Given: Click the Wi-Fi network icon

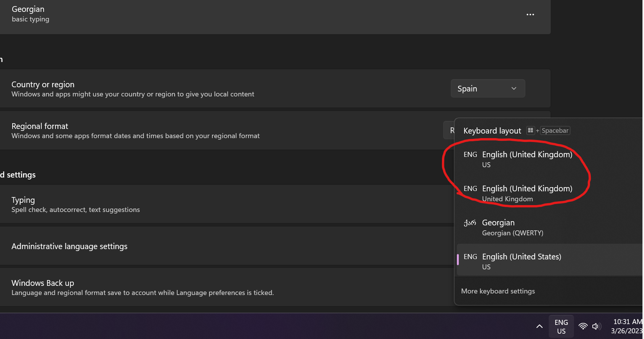Looking at the screenshot, I should [583, 326].
